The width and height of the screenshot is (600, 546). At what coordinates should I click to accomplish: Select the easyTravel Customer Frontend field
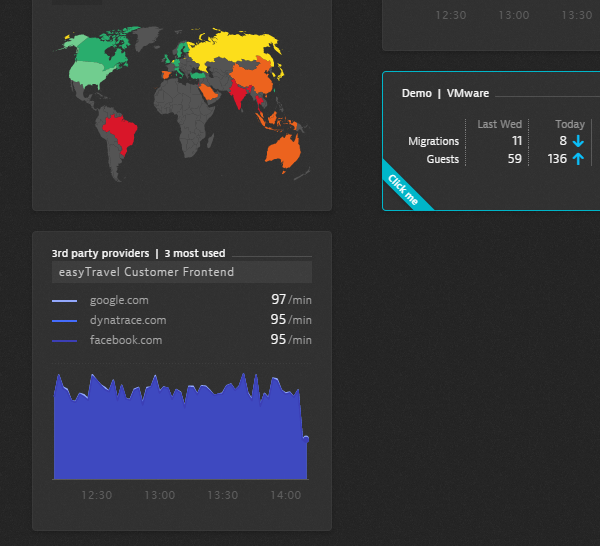(182, 272)
